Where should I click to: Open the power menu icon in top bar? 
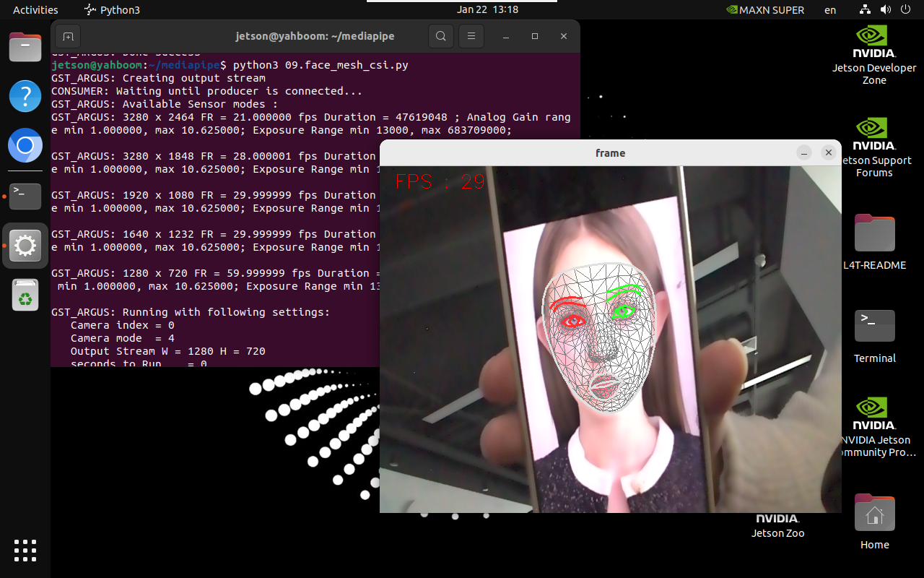(906, 10)
